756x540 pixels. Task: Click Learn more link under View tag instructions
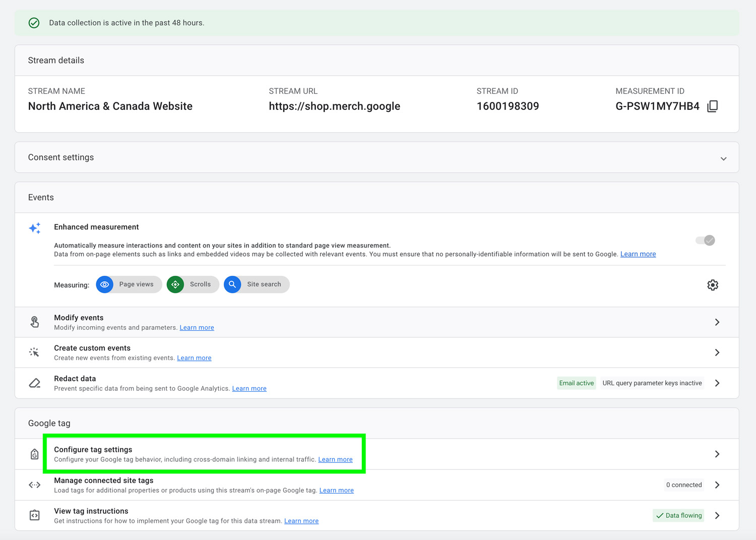pos(301,521)
